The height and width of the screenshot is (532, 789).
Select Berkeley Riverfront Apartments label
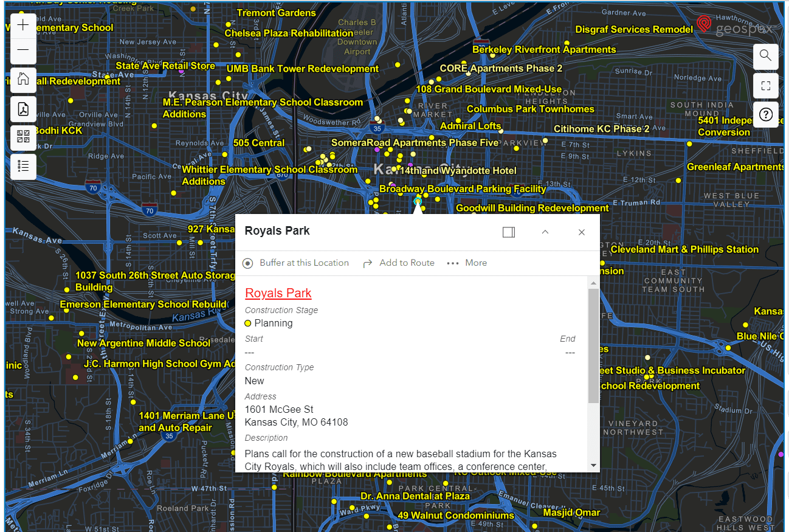coord(544,49)
